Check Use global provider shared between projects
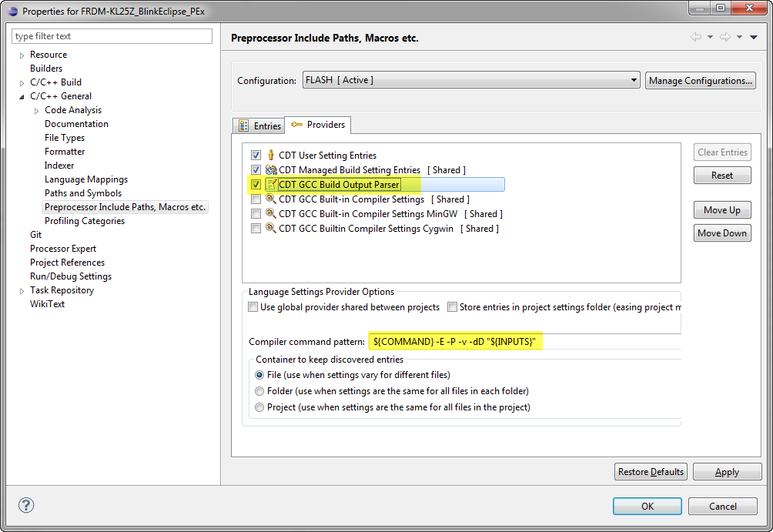This screenshot has width=773, height=532. point(253,307)
